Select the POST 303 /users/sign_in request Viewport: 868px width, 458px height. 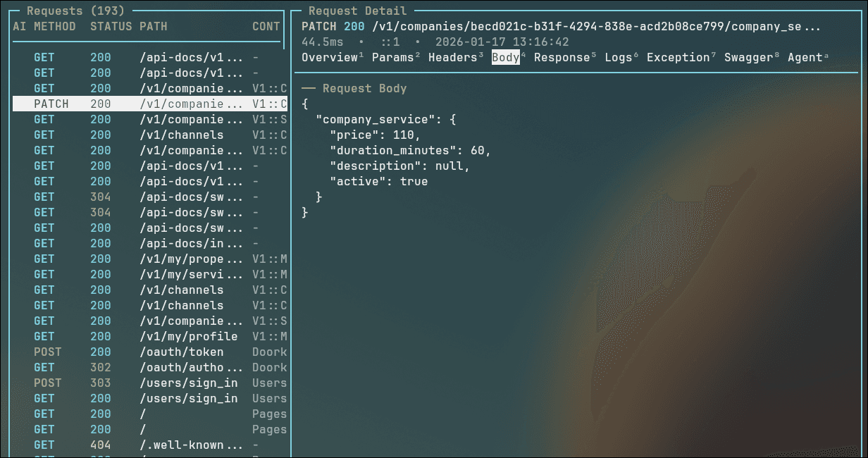coord(141,383)
